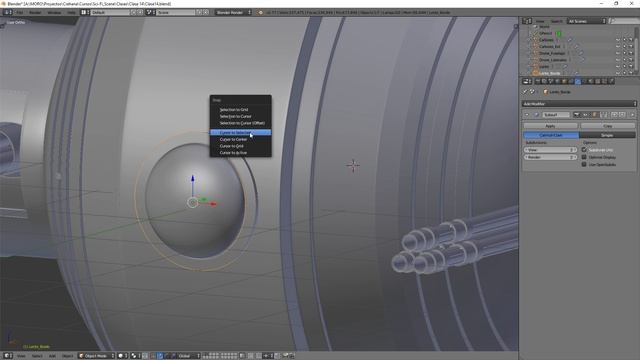Open the pivot point dropdown
The width and height of the screenshot is (640, 360).
136,356
